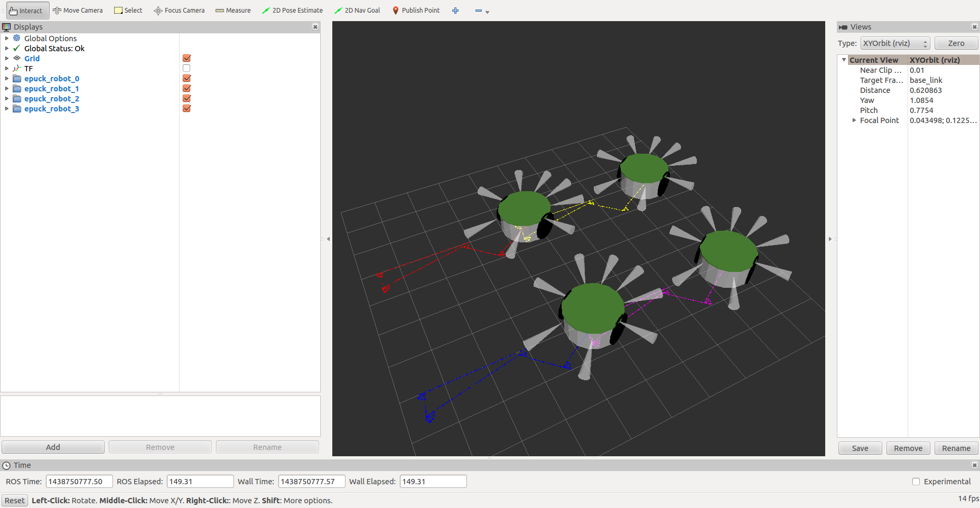Click the blue plus add-tool icon
The image size is (980, 508).
click(x=455, y=11)
